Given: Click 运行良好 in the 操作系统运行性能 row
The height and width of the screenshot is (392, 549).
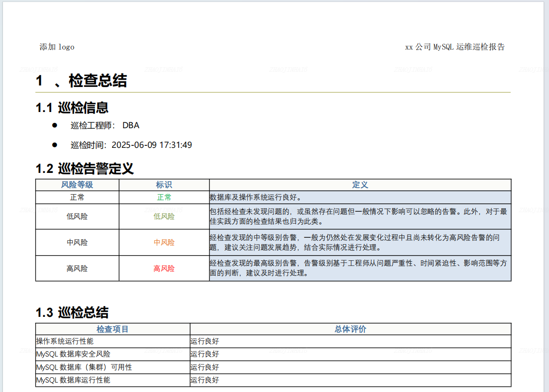Looking at the screenshot, I should tap(205, 341).
